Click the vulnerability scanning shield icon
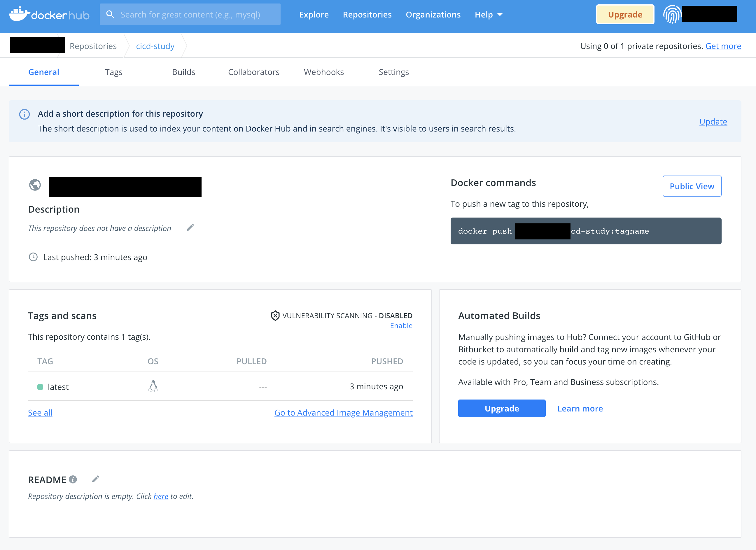Viewport: 756px width, 550px height. [x=275, y=315]
